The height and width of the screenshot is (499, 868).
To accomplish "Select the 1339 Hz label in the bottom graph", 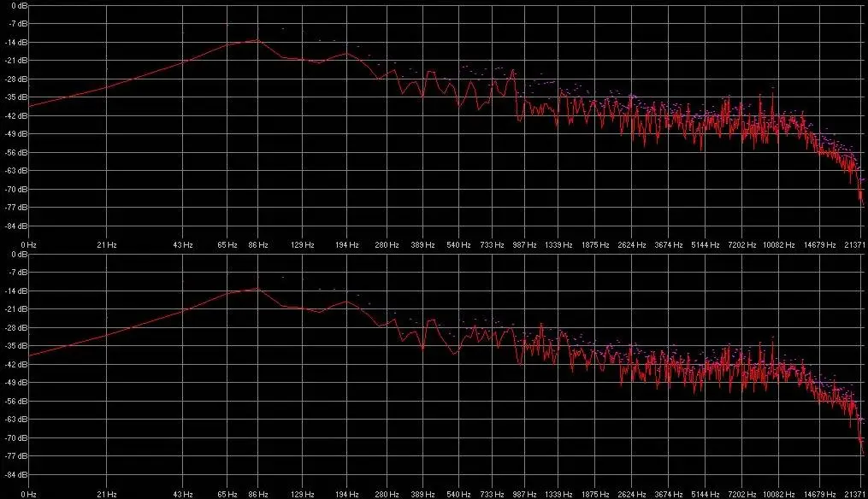I will click(x=559, y=494).
